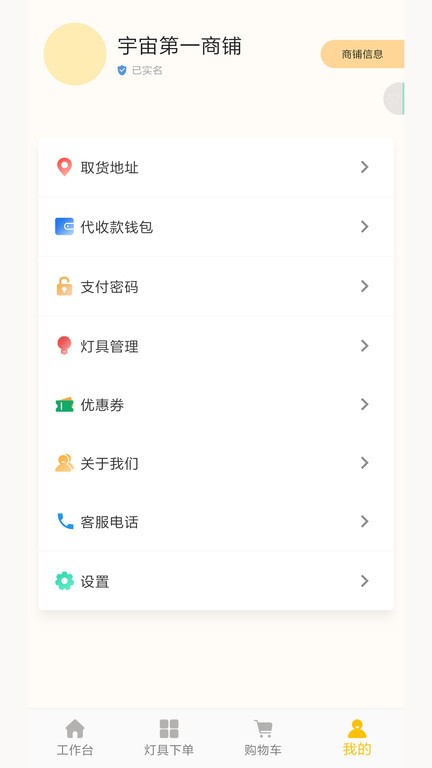
Task: Tap the green settings gear icon
Action: click(64, 581)
